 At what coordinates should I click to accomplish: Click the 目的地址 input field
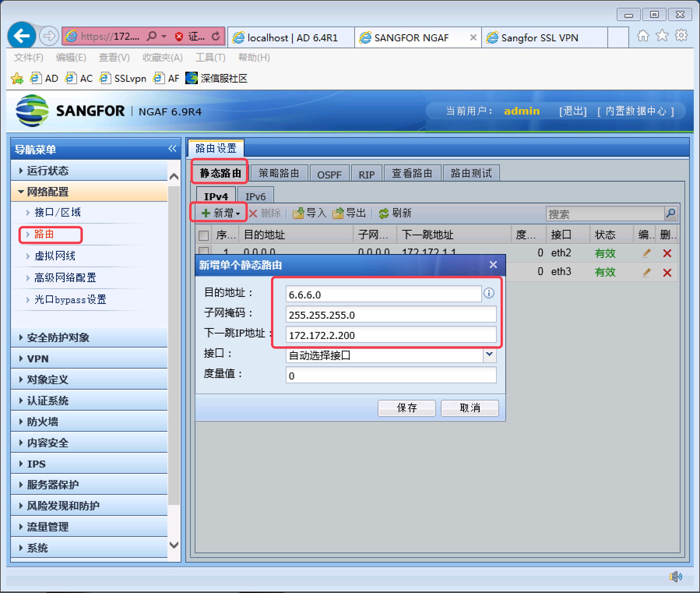pyautogui.click(x=383, y=294)
